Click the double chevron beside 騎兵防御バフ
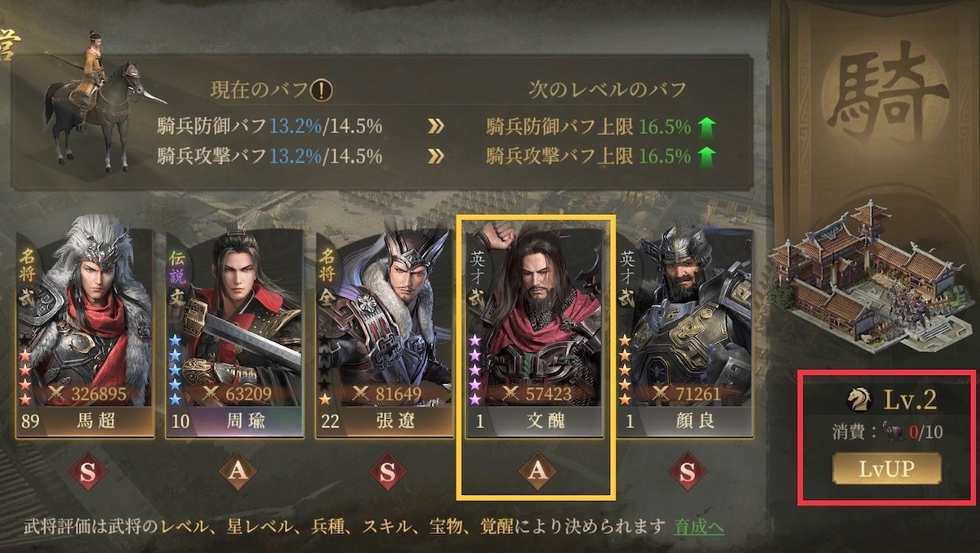The height and width of the screenshot is (553, 980). [x=437, y=127]
